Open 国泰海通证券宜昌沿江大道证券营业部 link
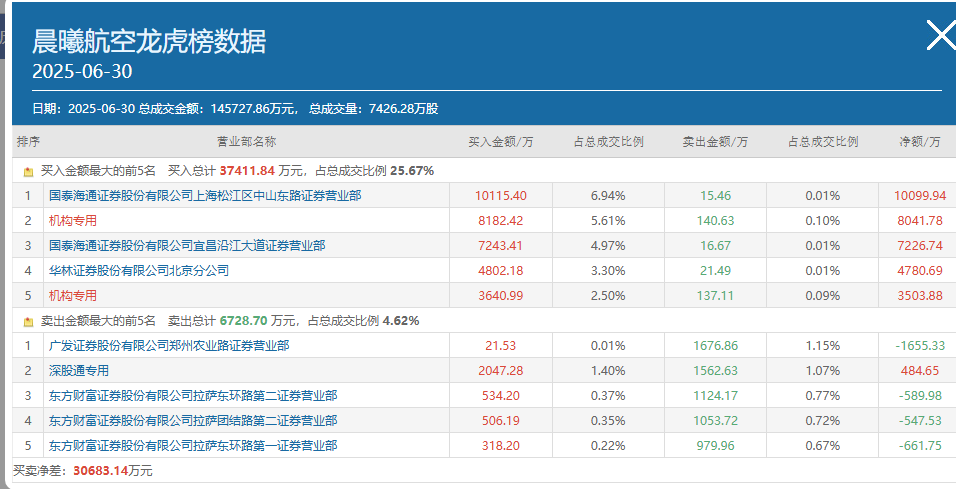The height and width of the screenshot is (489, 956). pos(186,245)
